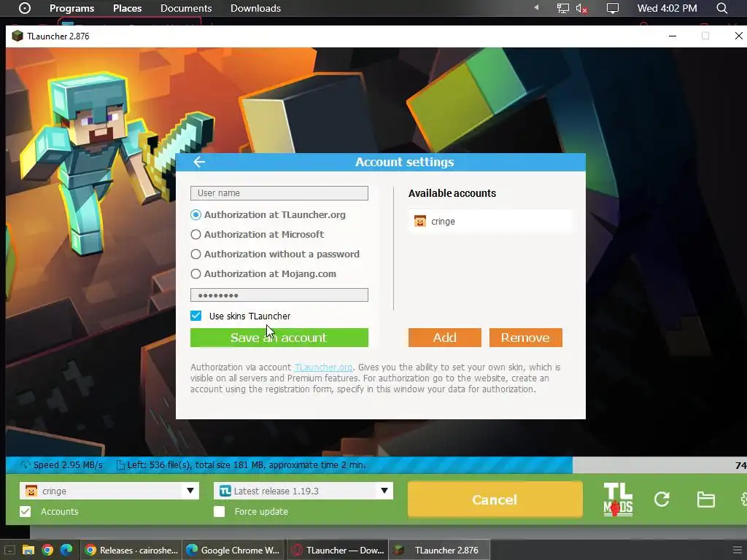
Task: Click show desktop icon in taskbar
Action: point(9,550)
